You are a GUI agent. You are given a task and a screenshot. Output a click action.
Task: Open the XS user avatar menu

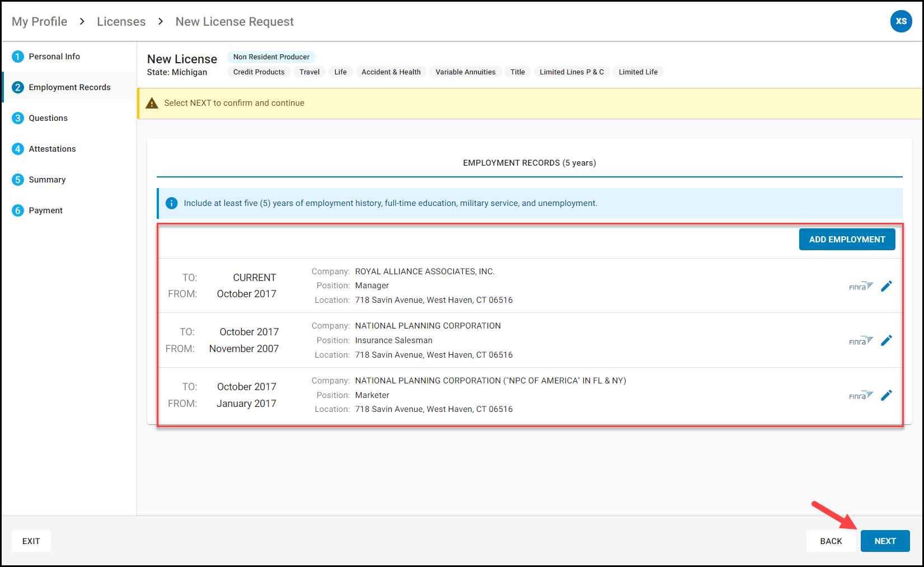(x=901, y=21)
